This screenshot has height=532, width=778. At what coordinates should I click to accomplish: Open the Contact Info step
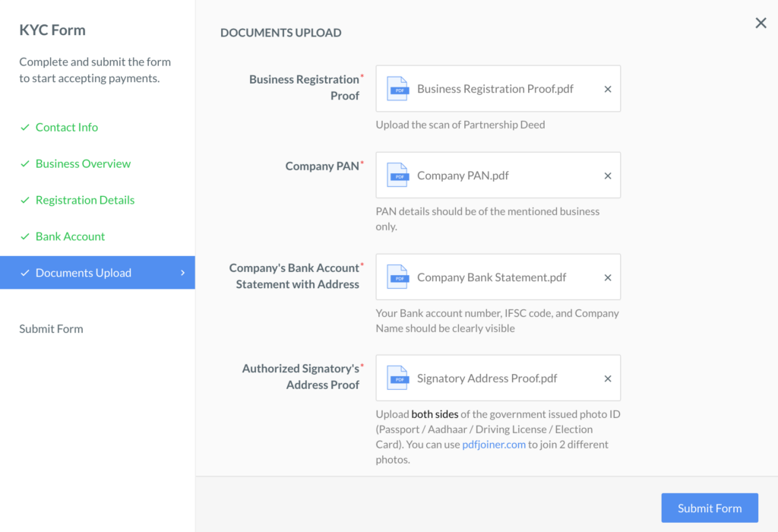[67, 127]
